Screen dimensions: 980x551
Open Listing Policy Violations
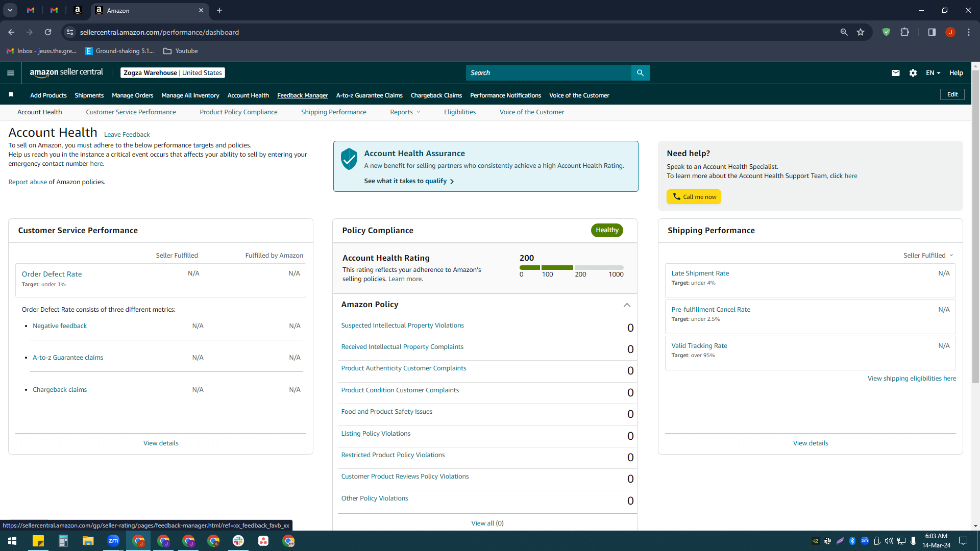click(x=376, y=434)
